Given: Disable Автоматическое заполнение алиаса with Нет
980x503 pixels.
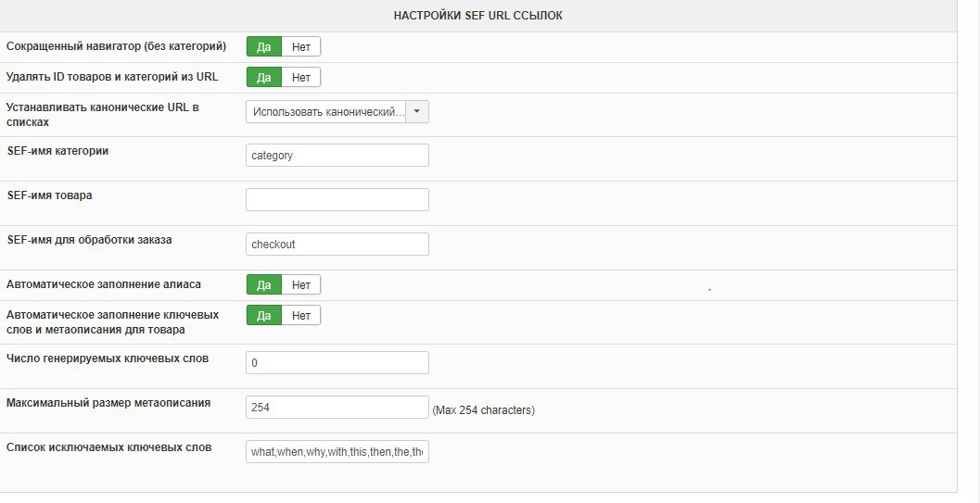Looking at the screenshot, I should (300, 284).
